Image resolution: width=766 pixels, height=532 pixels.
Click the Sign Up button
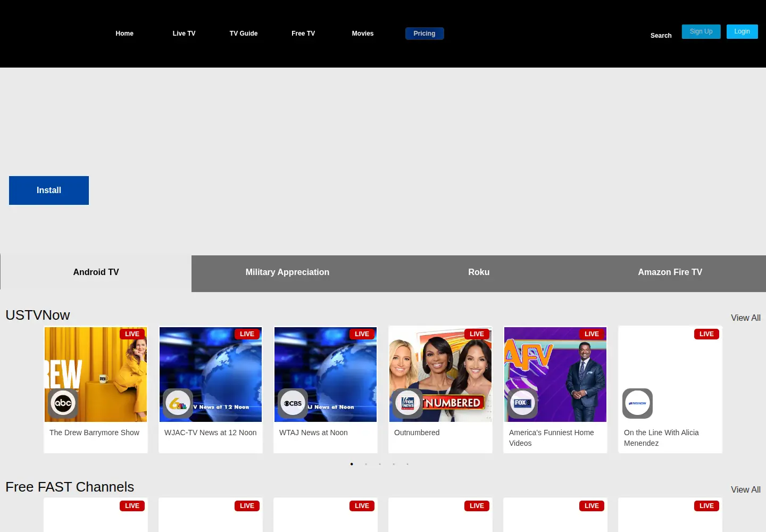point(701,31)
